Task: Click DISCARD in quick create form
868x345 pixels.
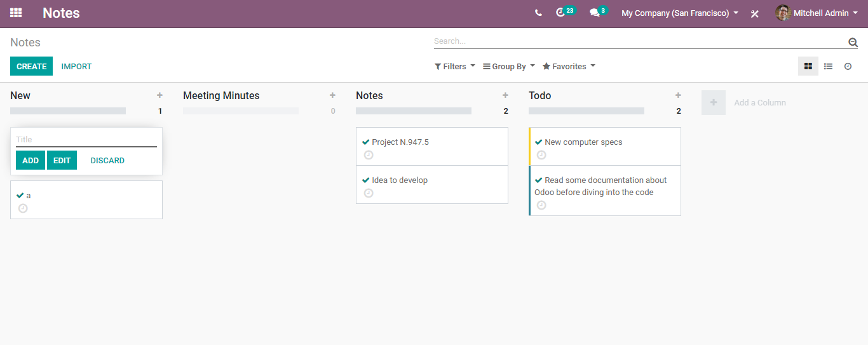Action: 107,160
